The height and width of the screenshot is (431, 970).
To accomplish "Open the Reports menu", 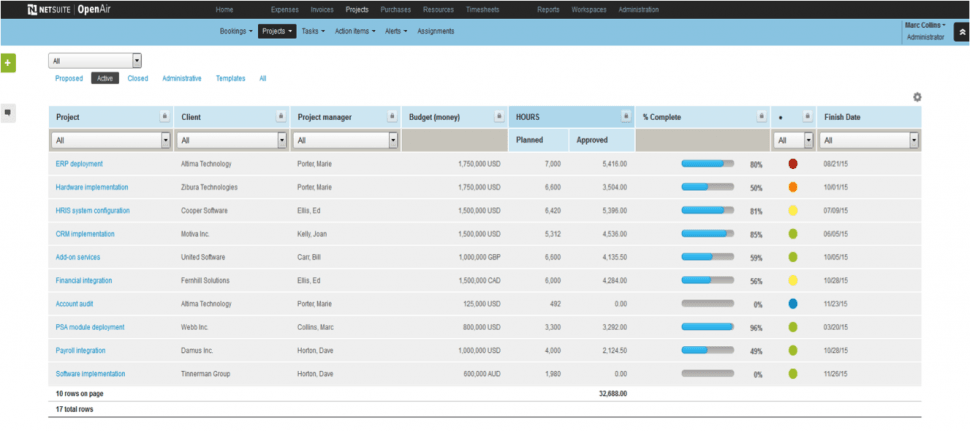I will [x=548, y=10].
